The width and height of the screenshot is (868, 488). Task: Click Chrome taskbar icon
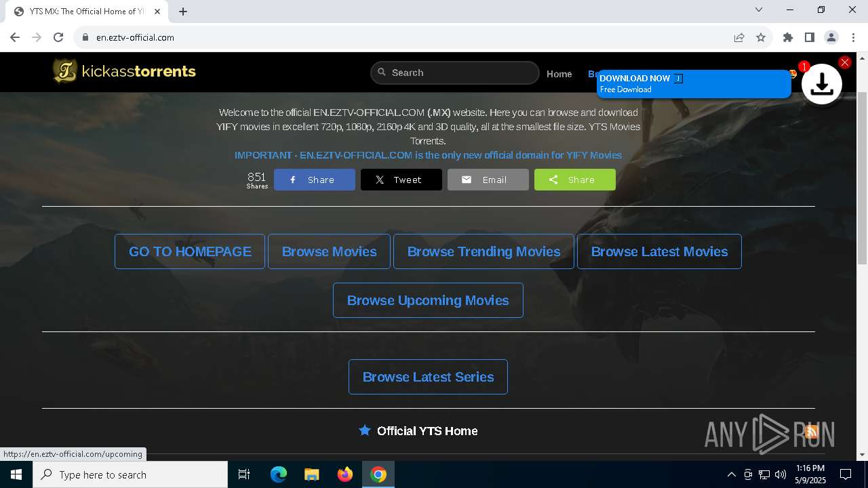pyautogui.click(x=378, y=474)
